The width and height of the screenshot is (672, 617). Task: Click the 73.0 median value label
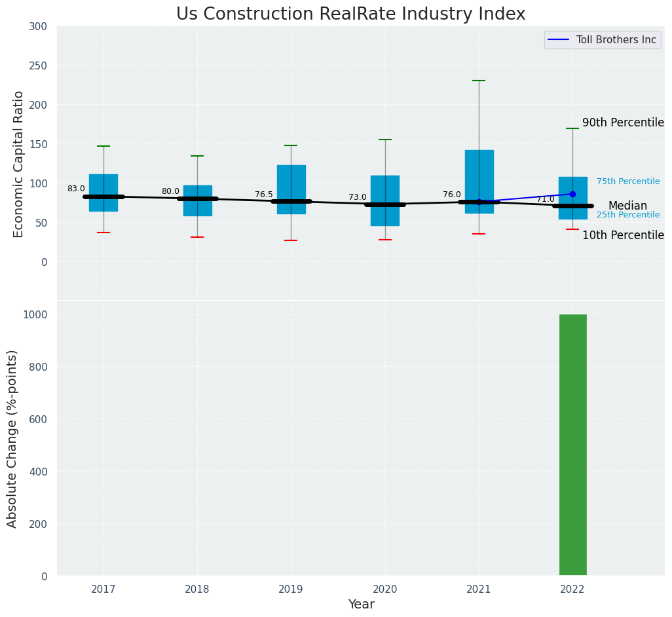tap(358, 197)
